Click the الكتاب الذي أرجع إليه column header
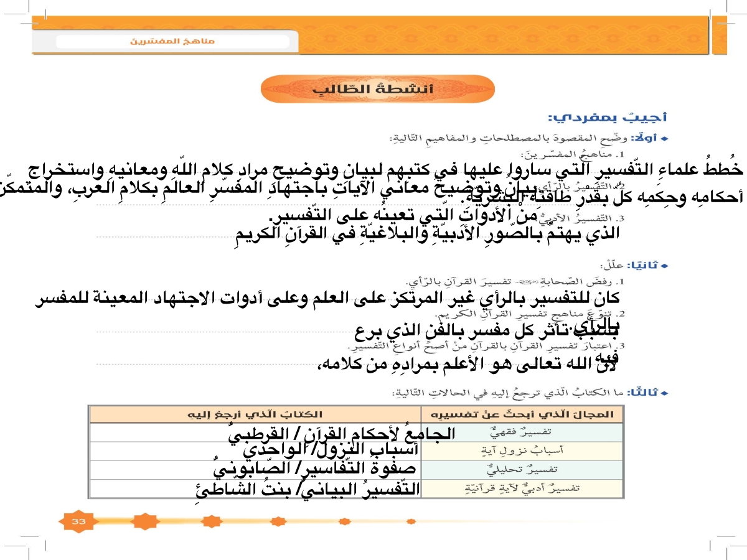747x560 pixels. point(255,414)
